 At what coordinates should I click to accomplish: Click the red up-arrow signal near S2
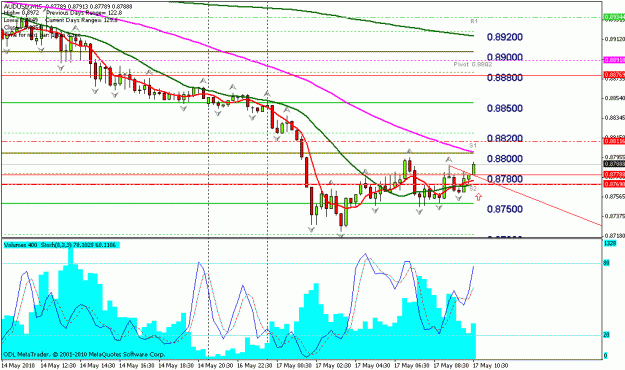478,197
